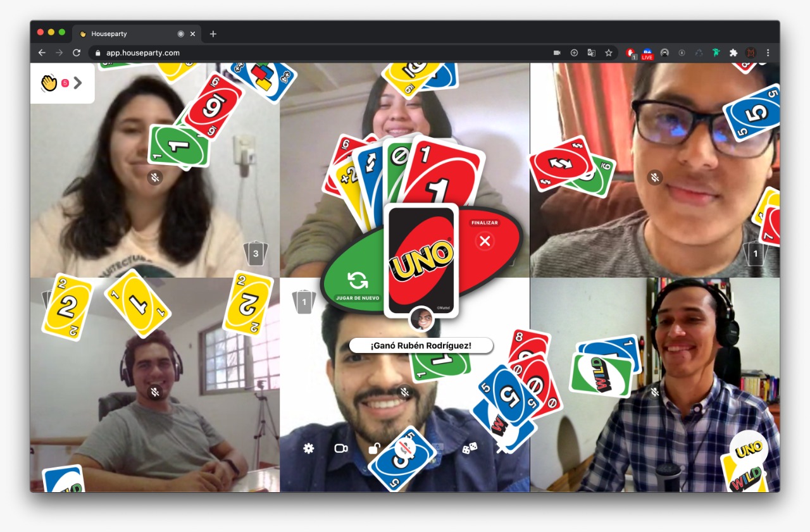Viewport: 810px width, 532px height.
Task: Open Chrome three-dot menu
Action: coord(768,53)
